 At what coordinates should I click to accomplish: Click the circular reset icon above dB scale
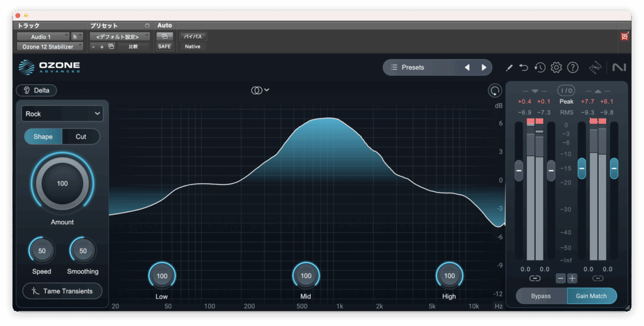click(495, 91)
